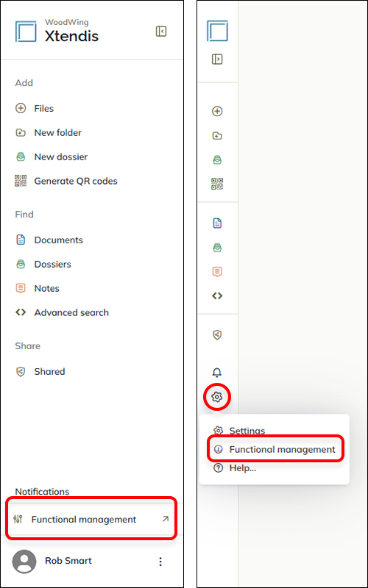
Task: Click the QR code icon in collapsed sidebar
Action: click(217, 184)
